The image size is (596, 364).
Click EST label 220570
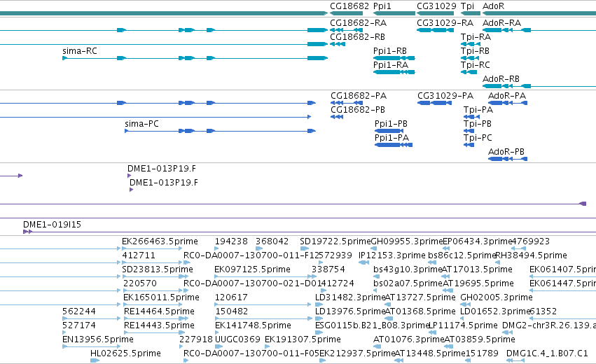point(140,283)
